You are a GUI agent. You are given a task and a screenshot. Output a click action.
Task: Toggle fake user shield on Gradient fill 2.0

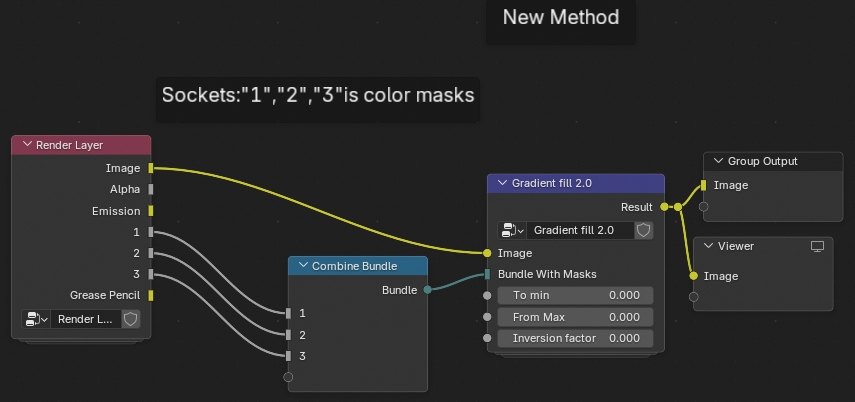coord(643,230)
